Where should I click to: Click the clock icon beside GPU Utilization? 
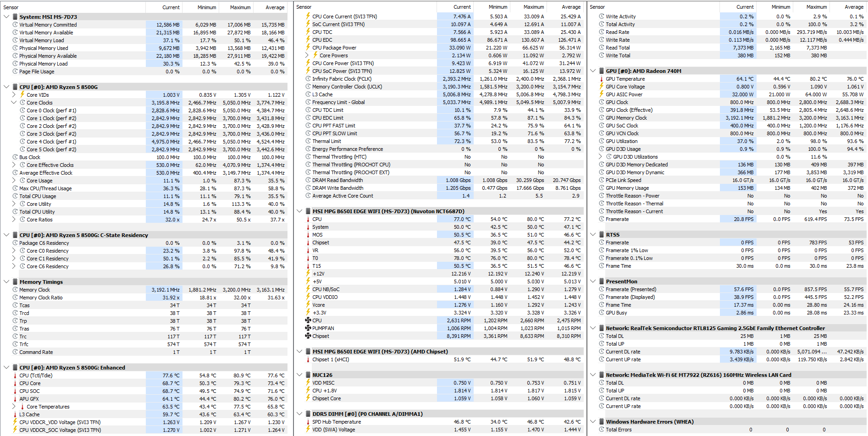pos(602,141)
